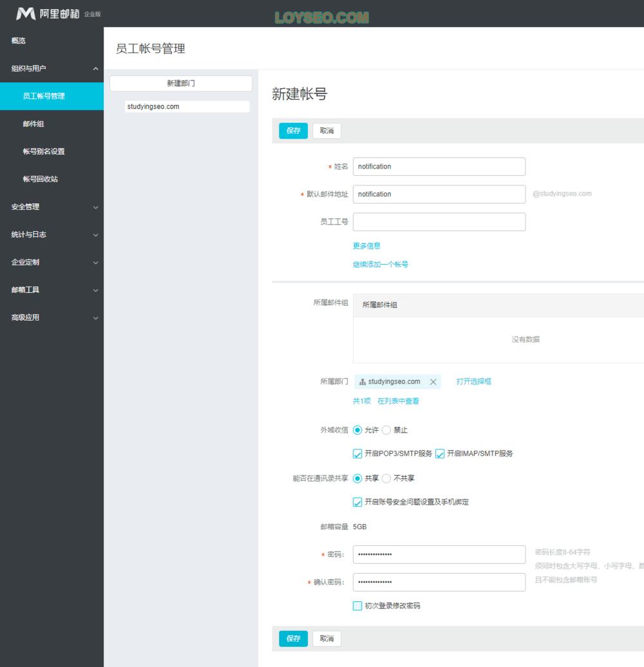The width and height of the screenshot is (644, 667).
Task: Open 邮件组 in sidebar
Action: point(52,124)
